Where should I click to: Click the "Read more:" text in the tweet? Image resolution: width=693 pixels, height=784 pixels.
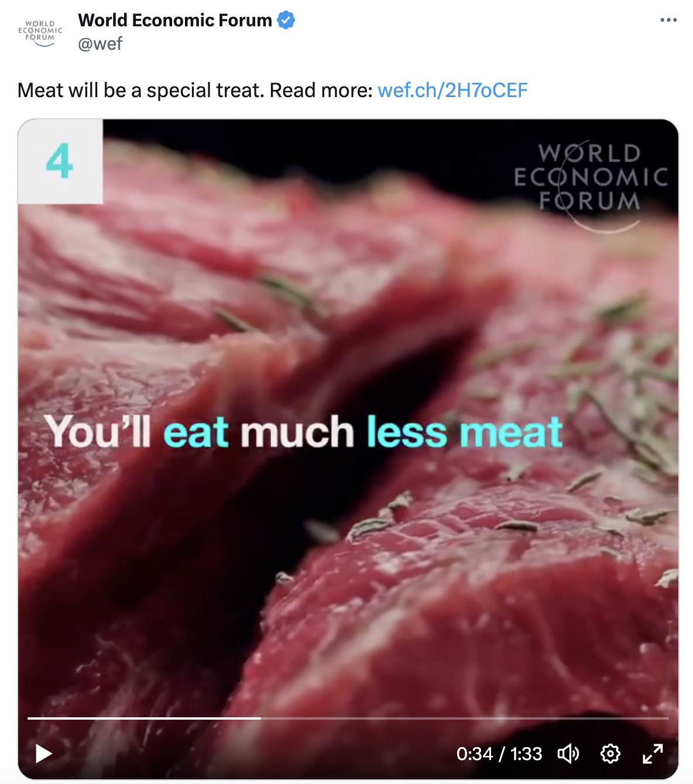tap(321, 90)
